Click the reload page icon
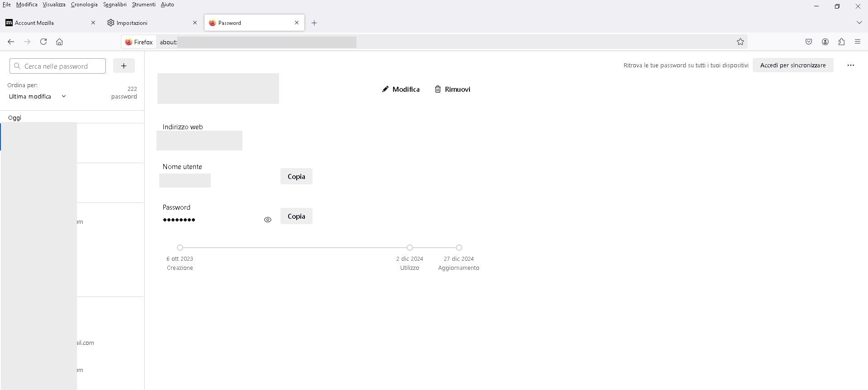The height and width of the screenshot is (390, 868). (x=43, y=42)
